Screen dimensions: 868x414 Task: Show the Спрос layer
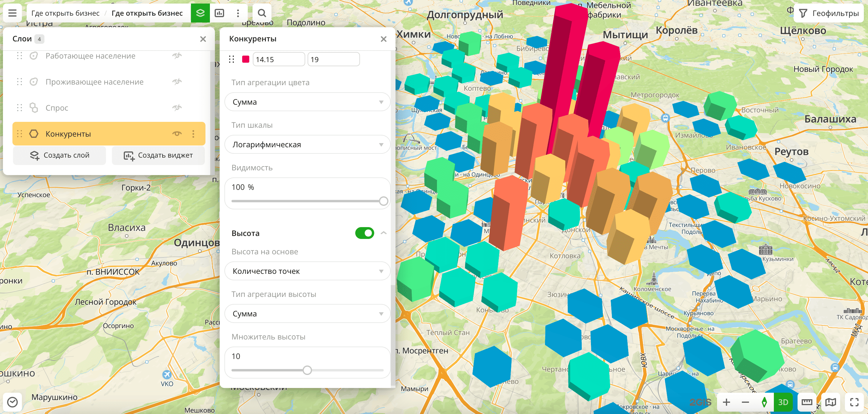[x=177, y=108]
